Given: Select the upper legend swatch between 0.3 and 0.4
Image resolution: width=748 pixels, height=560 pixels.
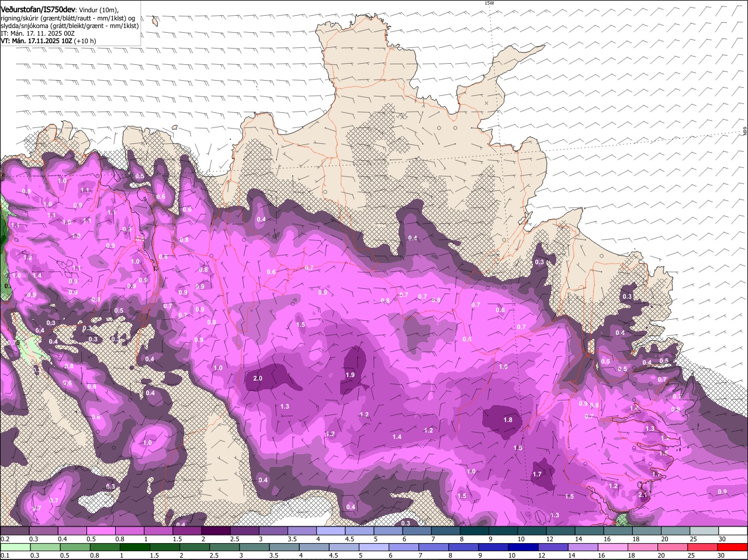Looking at the screenshot, I should [43, 531].
